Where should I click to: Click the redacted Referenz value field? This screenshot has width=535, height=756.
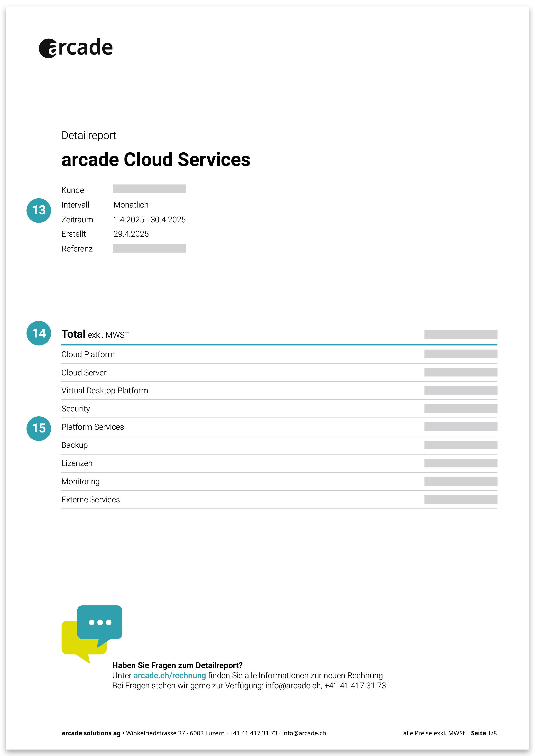point(149,248)
